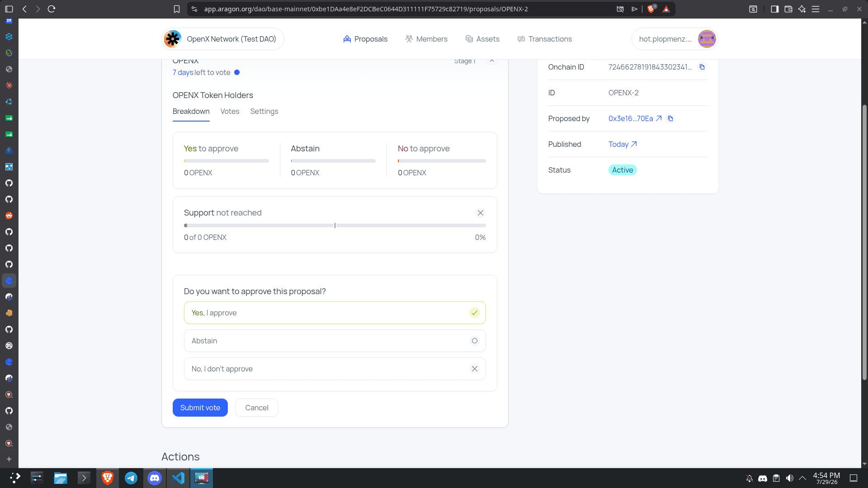This screenshot has height=488, width=868.
Task: Open the file manager from taskbar
Action: pyautogui.click(x=61, y=478)
